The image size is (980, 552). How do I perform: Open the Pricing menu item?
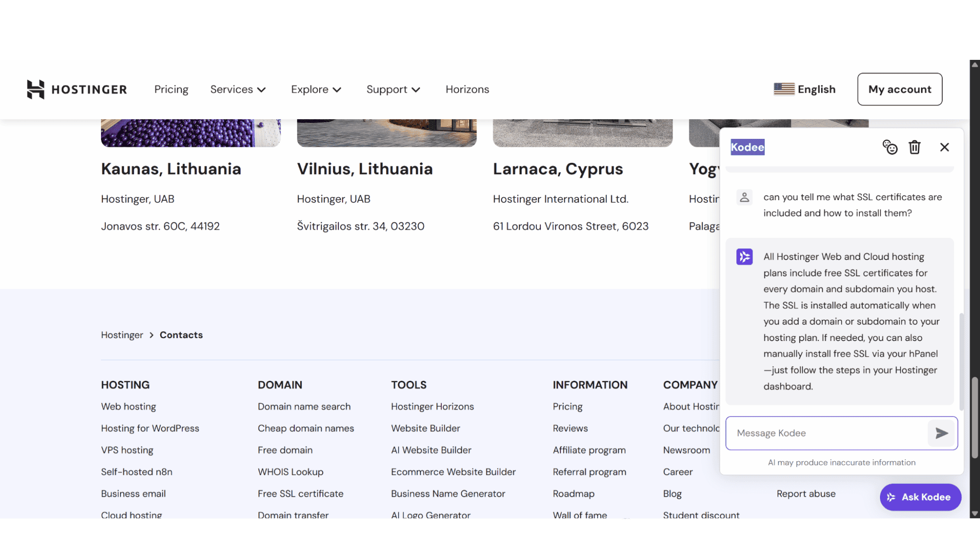(171, 89)
